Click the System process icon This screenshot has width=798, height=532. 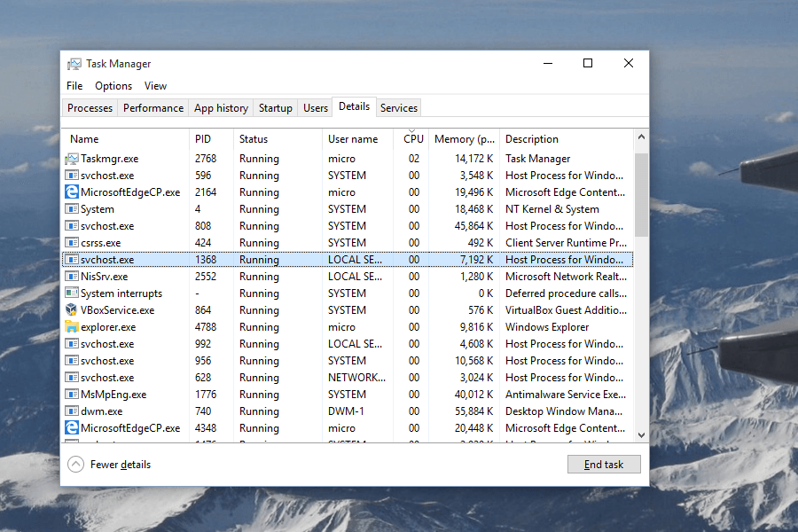pyautogui.click(x=72, y=209)
